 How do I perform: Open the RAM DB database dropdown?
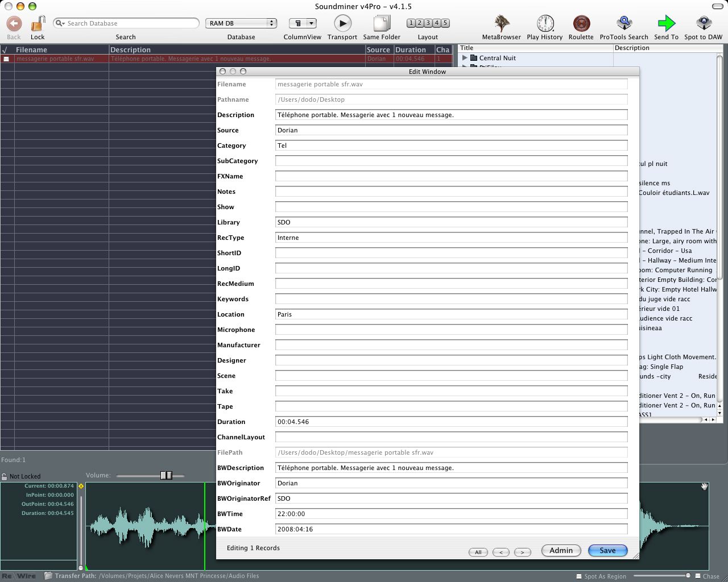click(x=241, y=23)
